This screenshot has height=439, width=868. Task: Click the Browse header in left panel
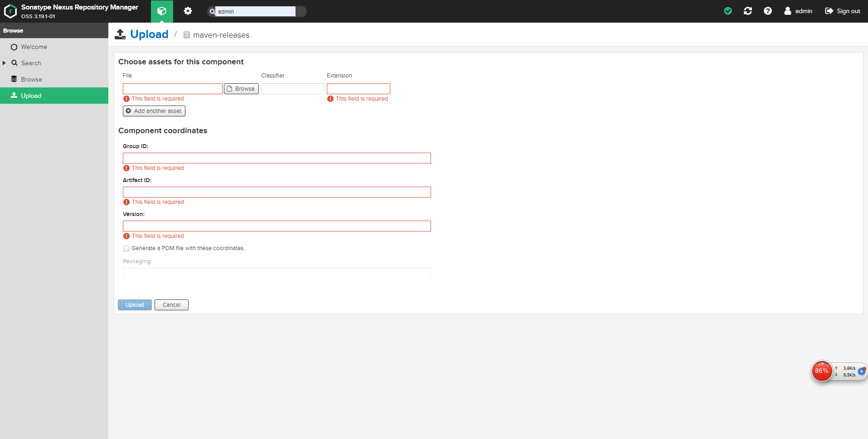[54, 30]
